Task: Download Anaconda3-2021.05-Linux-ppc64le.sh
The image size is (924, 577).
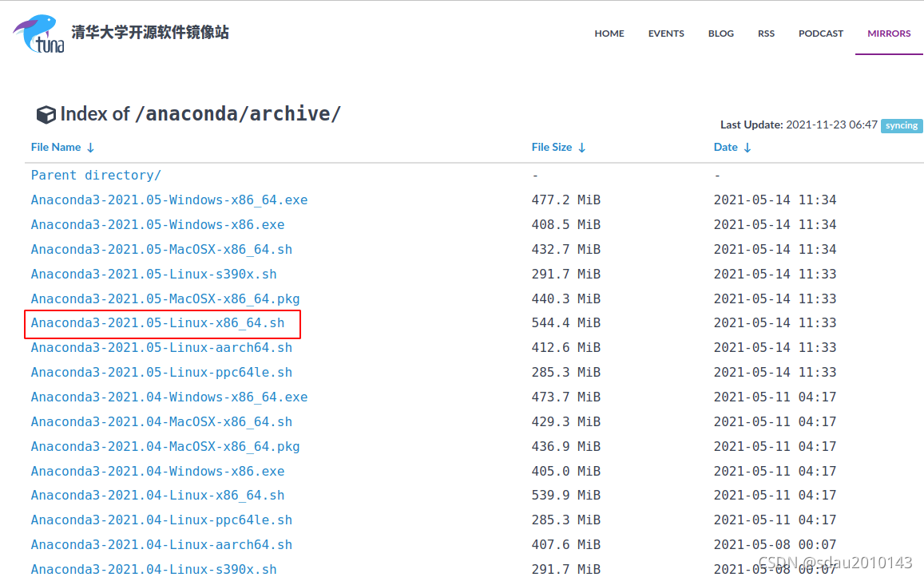Action: pos(161,372)
